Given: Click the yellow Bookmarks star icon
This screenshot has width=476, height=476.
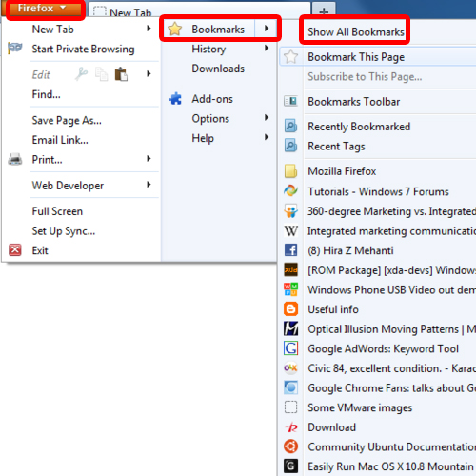Looking at the screenshot, I should tap(175, 29).
